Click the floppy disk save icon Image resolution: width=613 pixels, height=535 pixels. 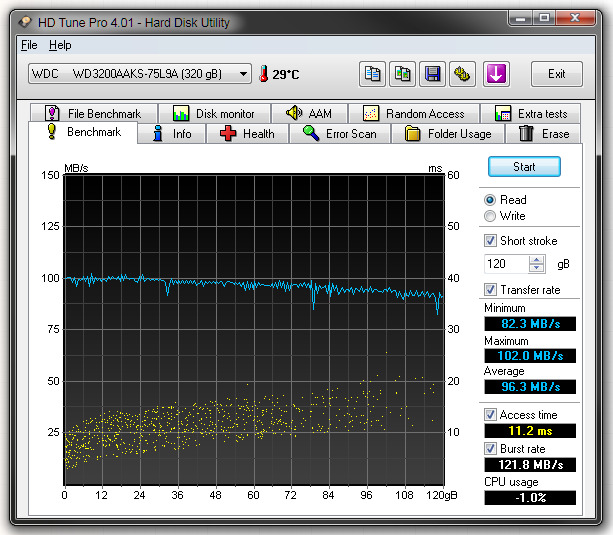[433, 74]
